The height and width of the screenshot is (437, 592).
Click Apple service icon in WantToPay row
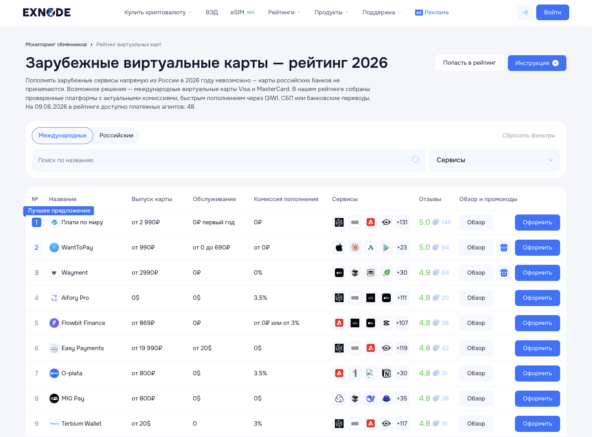pos(339,247)
